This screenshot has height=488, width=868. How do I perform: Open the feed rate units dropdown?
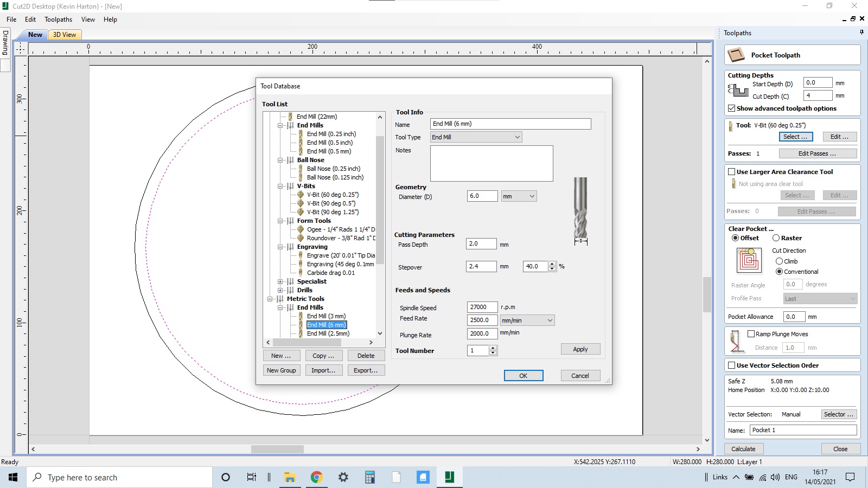tap(527, 320)
